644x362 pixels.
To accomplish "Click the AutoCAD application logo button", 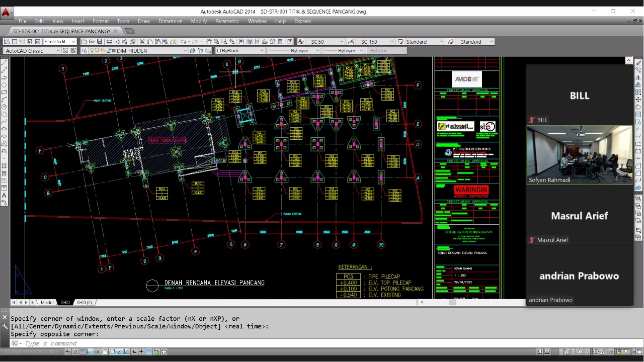I will click(7, 12).
